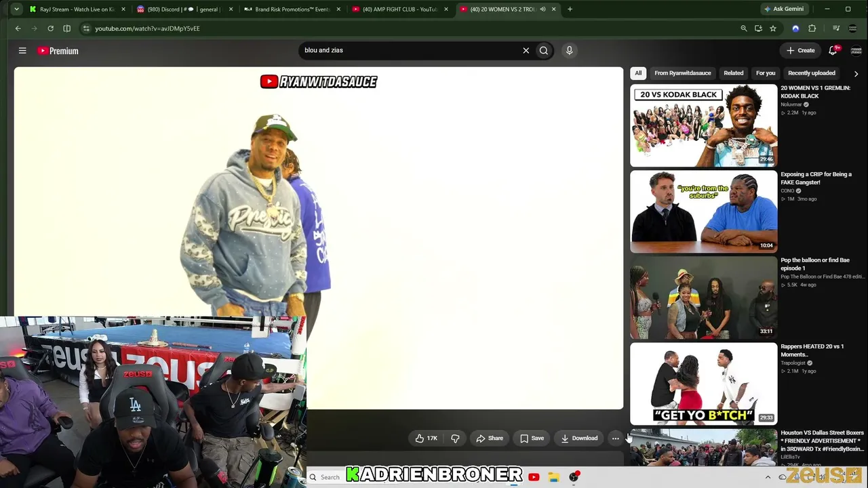Image resolution: width=868 pixels, height=488 pixels.
Task: Click the 'you're from the suburbs' thumbnail
Action: tap(704, 211)
